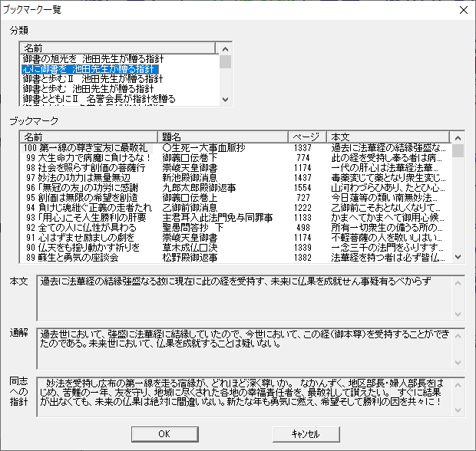Close the ブックマーク一覧 dialog window
The image size is (476, 451).
tap(462, 10)
